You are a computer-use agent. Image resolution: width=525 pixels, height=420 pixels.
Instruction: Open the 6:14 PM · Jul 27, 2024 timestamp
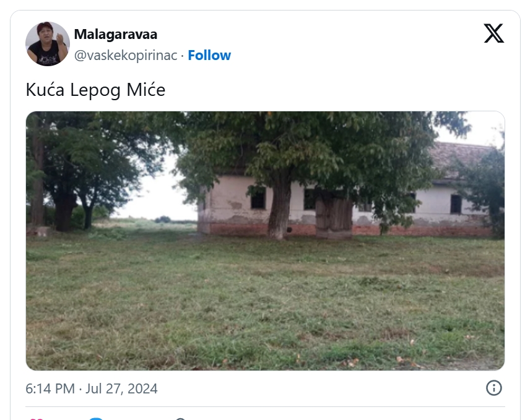click(92, 388)
